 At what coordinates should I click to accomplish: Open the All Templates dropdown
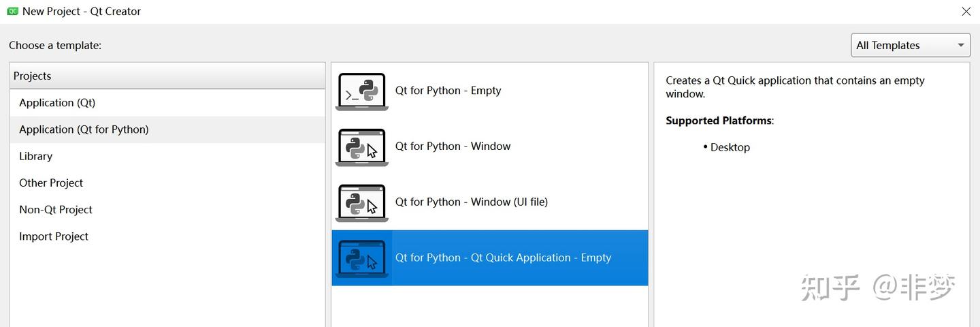click(x=911, y=45)
